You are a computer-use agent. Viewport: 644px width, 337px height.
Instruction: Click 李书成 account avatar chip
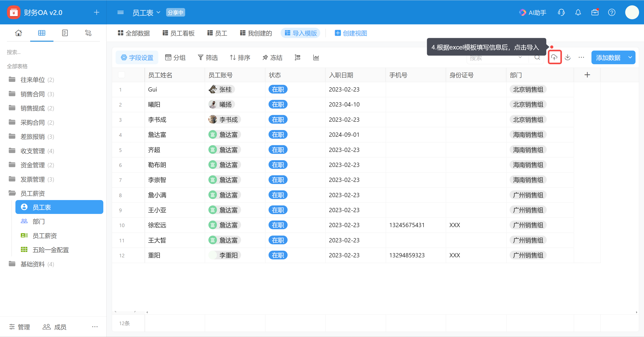(x=224, y=119)
